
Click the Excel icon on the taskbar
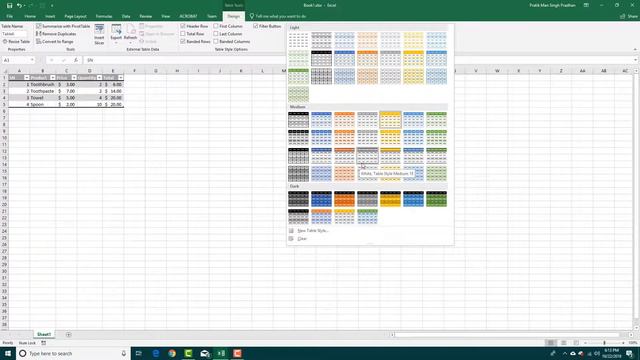[x=221, y=353]
